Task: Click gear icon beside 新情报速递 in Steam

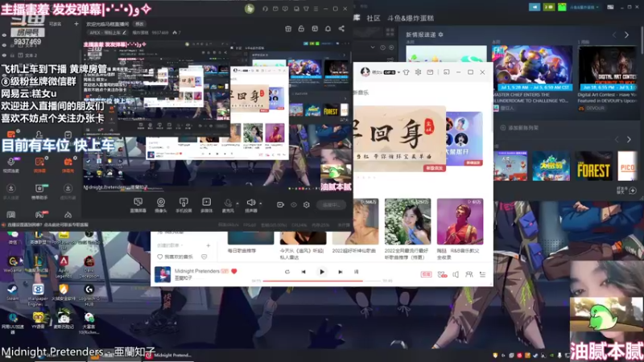Action: pyautogui.click(x=440, y=35)
